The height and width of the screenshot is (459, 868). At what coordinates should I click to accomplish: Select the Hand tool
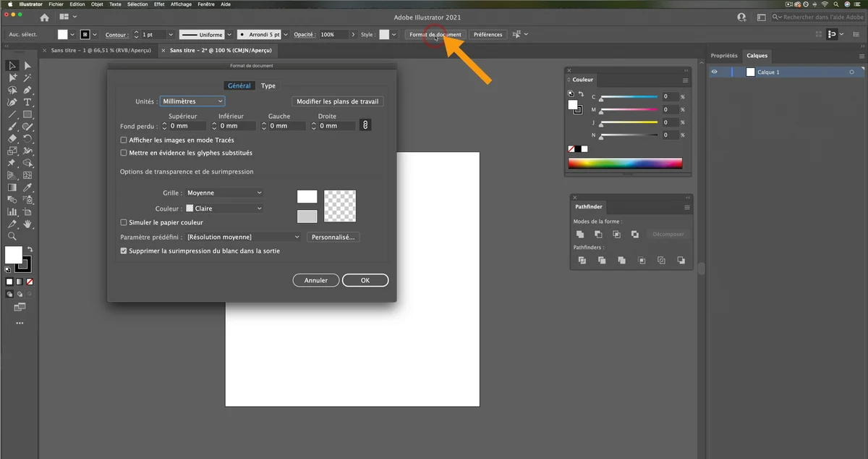pos(27,224)
